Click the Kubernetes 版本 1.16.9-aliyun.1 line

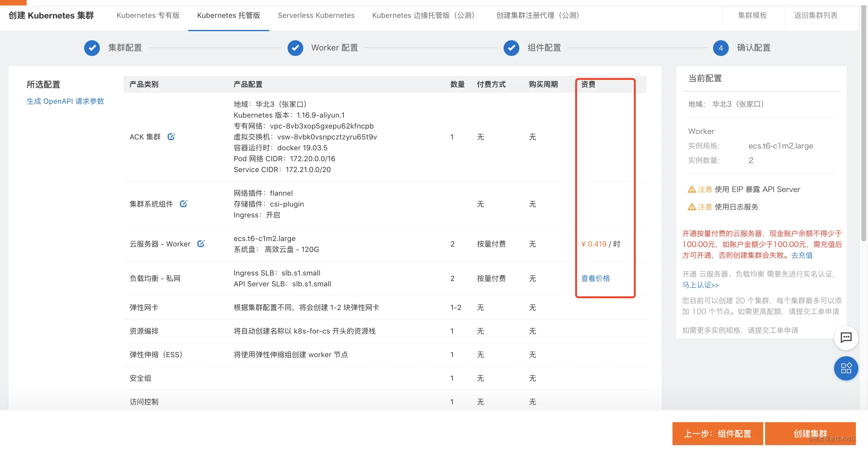[x=289, y=115]
